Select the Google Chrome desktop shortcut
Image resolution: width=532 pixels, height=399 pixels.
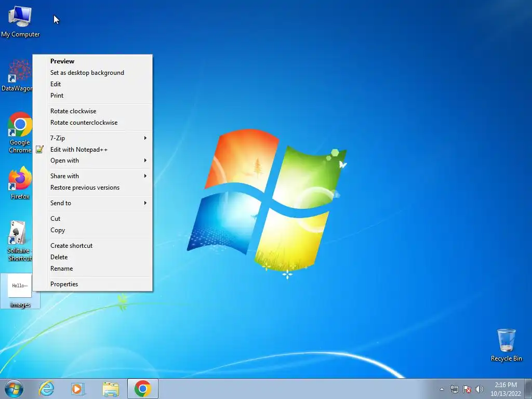coord(20,132)
